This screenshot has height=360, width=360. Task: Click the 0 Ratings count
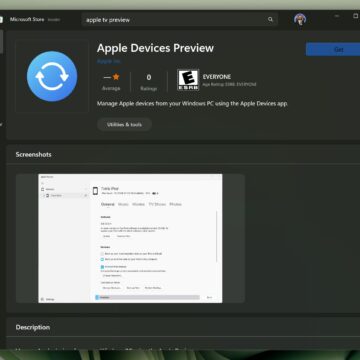(149, 82)
